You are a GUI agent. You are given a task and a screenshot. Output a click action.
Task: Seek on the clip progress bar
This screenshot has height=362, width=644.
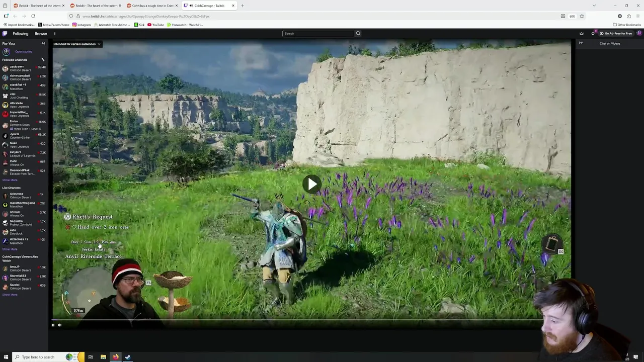point(312,320)
